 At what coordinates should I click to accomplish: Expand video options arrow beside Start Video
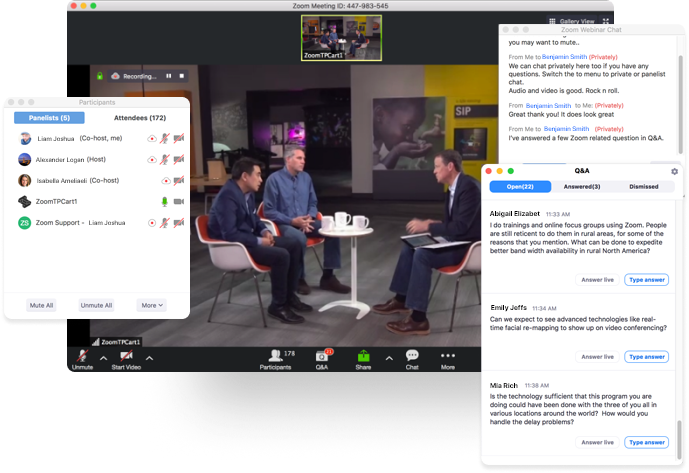(x=149, y=358)
